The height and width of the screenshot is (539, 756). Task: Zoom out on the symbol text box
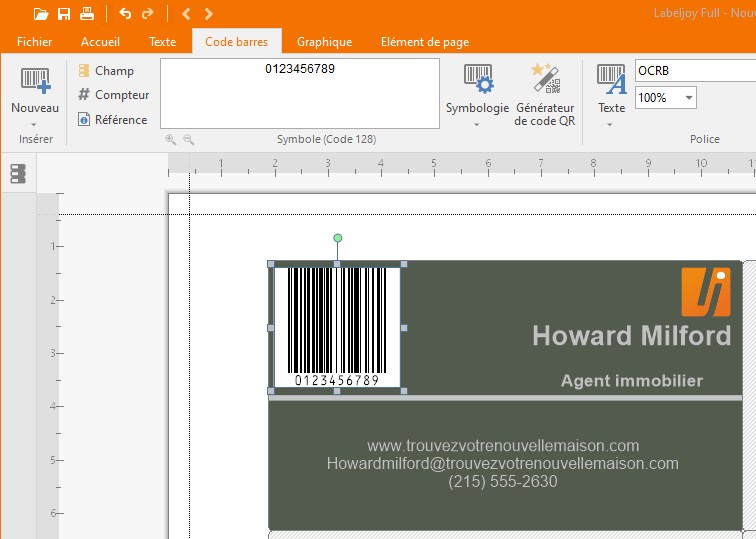point(189,140)
